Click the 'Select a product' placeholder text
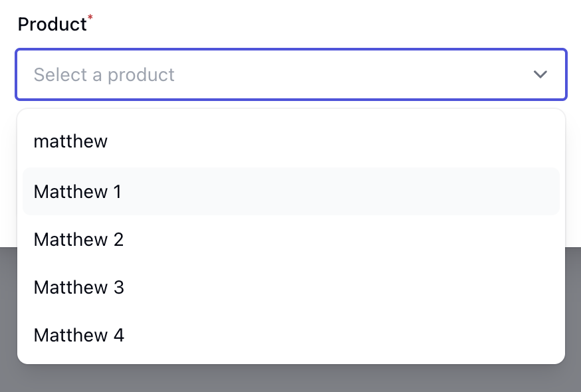 (104, 74)
